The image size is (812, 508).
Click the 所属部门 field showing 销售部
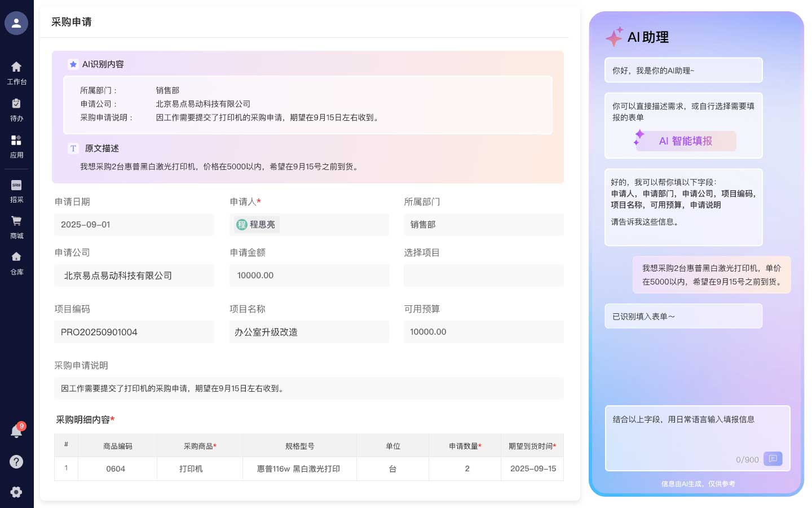click(x=484, y=225)
